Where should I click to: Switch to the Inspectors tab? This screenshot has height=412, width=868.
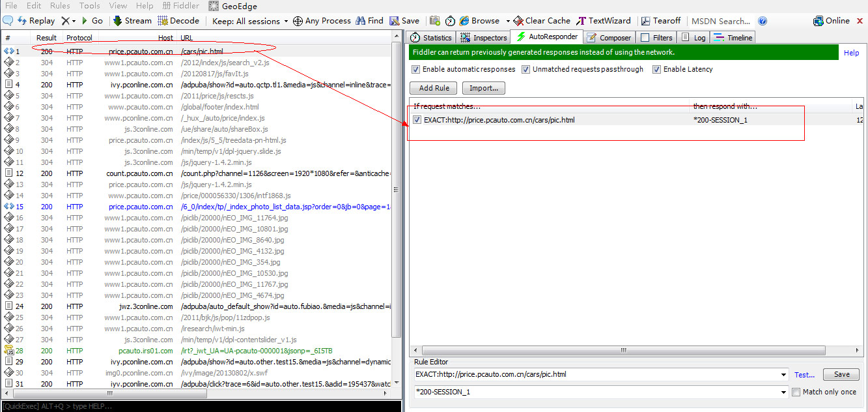click(x=484, y=38)
